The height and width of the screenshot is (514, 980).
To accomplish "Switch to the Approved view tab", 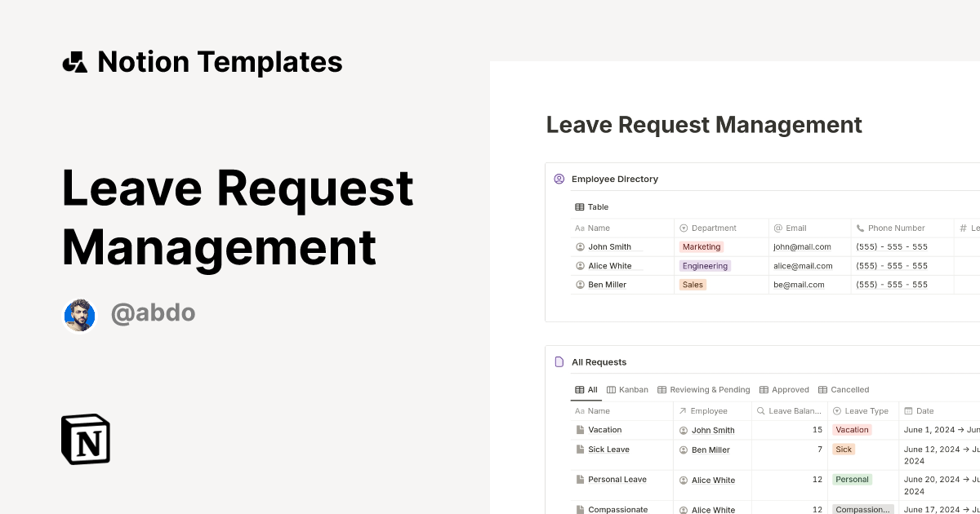I will 784,389.
